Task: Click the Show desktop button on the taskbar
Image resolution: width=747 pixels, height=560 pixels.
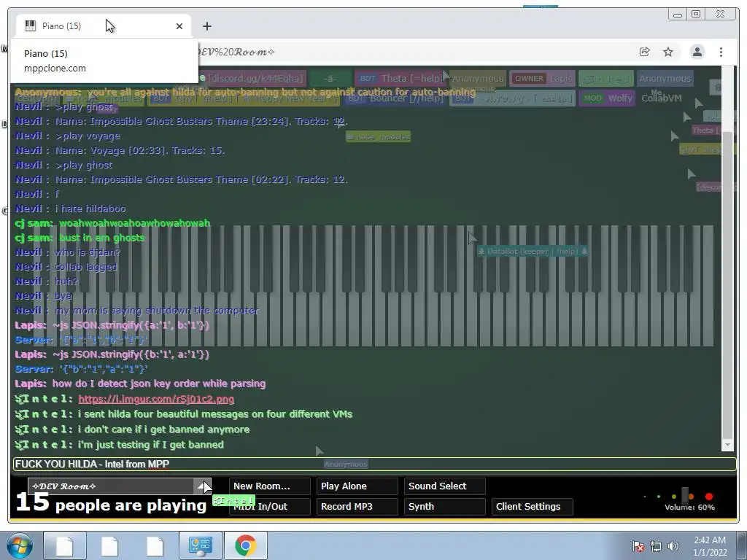Action: 743,545
